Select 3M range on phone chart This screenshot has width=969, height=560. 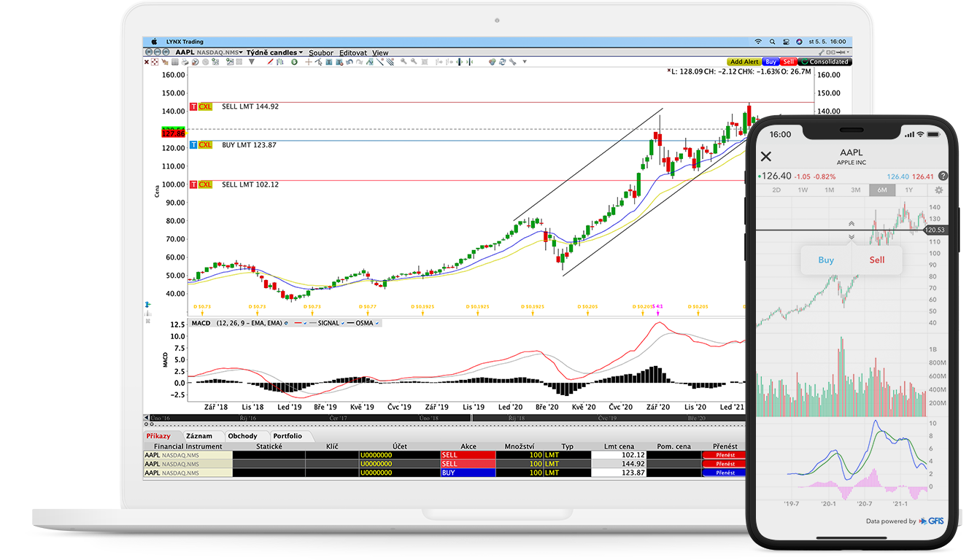856,190
